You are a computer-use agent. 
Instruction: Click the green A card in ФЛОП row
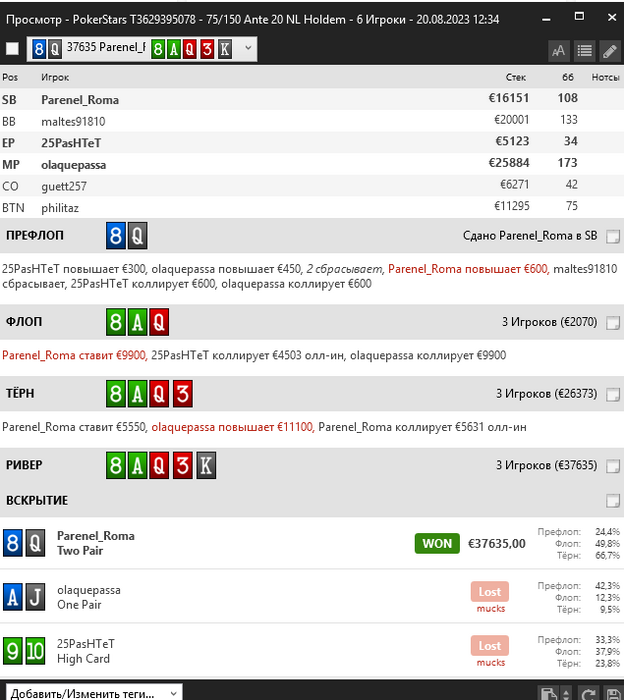click(x=137, y=322)
